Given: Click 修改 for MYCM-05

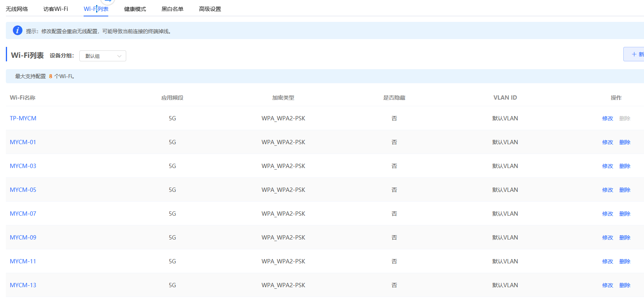Looking at the screenshot, I should 608,190.
